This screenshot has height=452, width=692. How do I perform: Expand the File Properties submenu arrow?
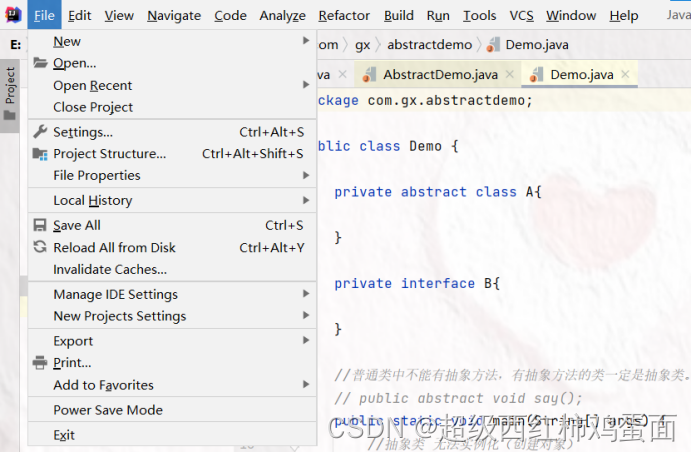[306, 175]
